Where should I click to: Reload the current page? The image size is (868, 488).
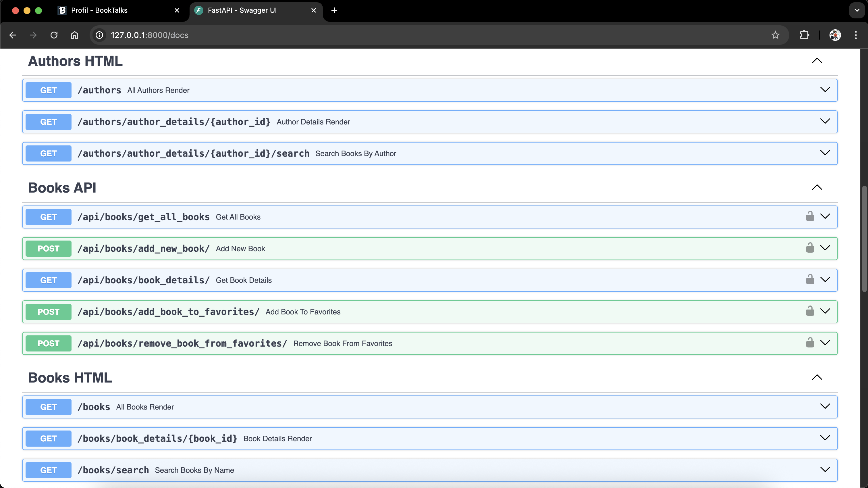[x=54, y=35]
